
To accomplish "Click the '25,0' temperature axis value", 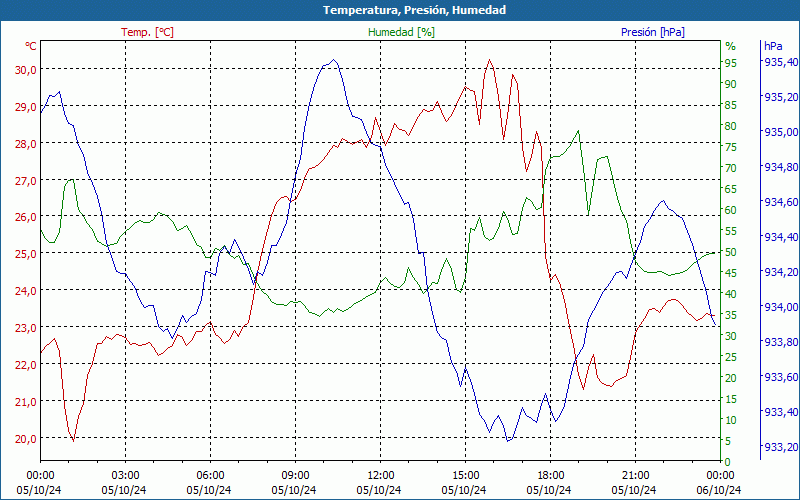I will [26, 254].
